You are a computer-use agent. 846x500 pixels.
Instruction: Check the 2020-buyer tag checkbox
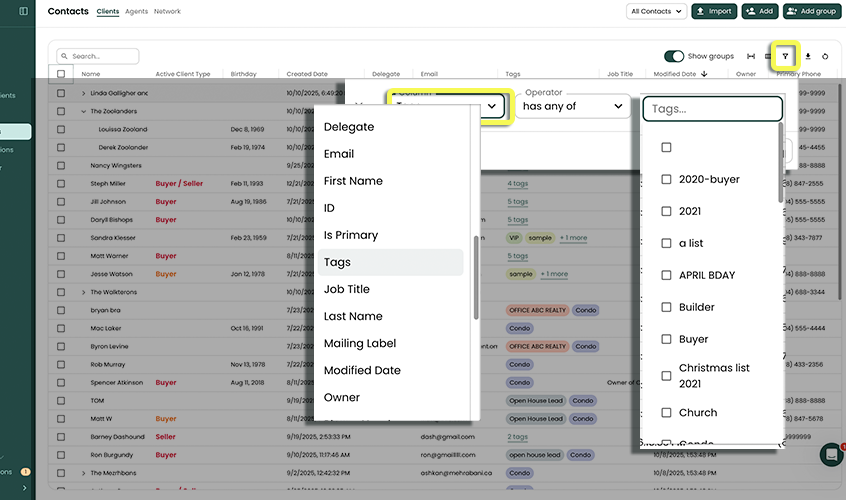click(667, 180)
